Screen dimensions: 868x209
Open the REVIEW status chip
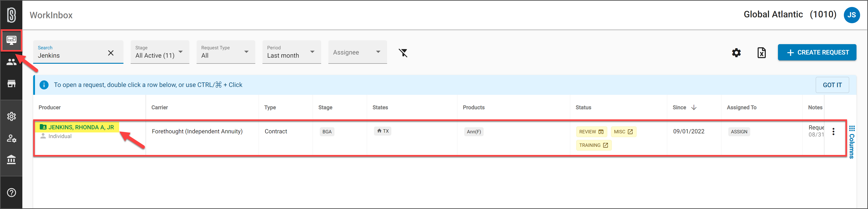[591, 132]
